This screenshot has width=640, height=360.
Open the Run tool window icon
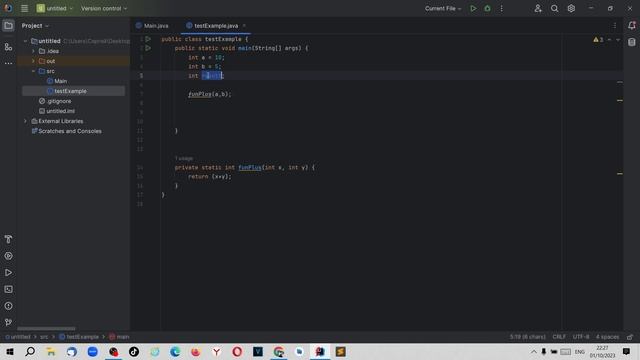coord(8,273)
